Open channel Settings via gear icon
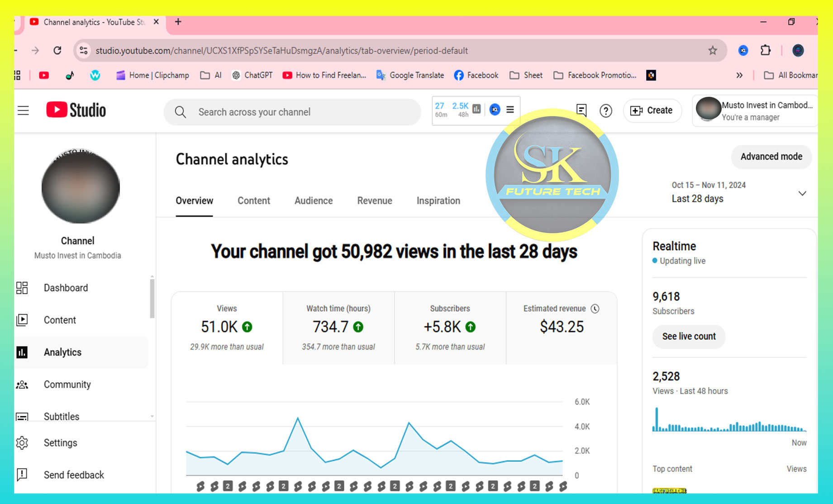 coord(22,442)
